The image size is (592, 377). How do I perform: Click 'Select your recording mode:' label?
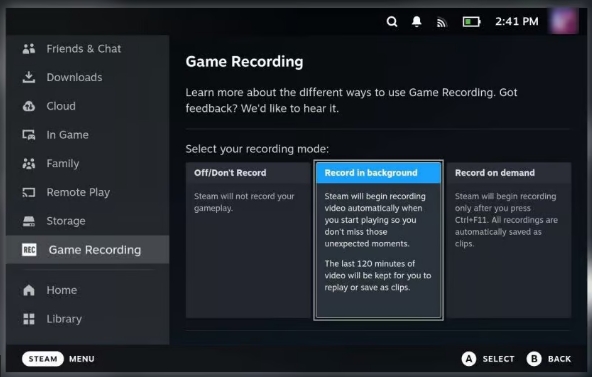[257, 149]
